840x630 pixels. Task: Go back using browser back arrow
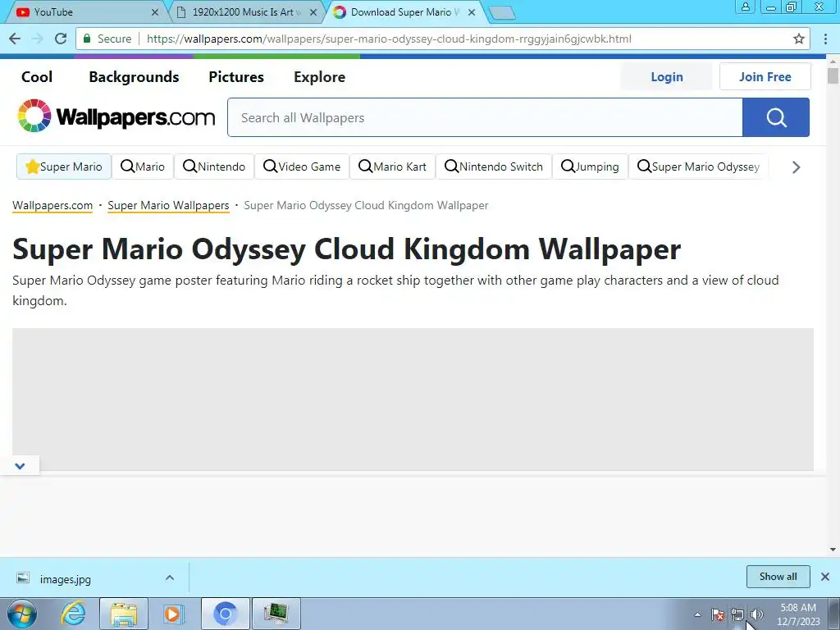click(x=15, y=39)
